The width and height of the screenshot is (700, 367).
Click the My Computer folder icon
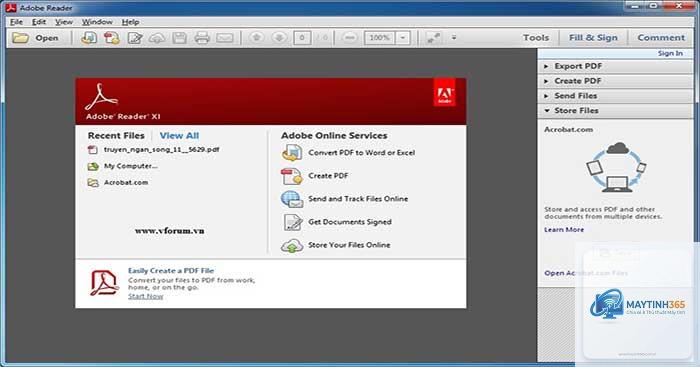[93, 167]
